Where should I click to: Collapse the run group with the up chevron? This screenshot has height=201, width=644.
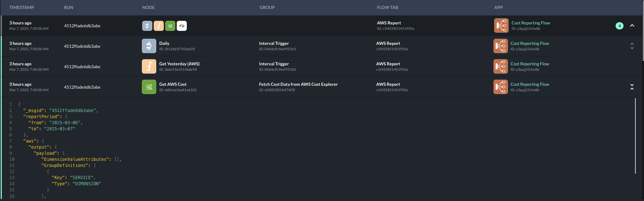point(632,26)
